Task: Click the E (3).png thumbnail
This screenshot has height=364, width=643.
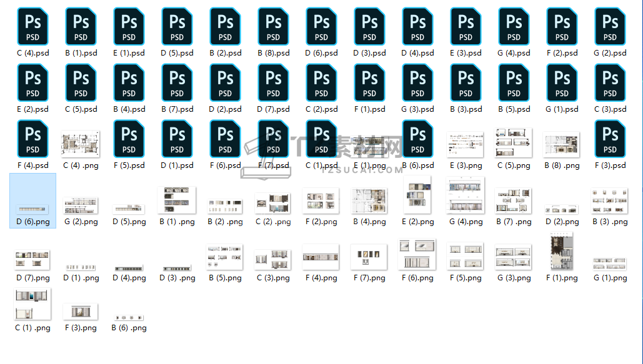Action: (x=466, y=145)
